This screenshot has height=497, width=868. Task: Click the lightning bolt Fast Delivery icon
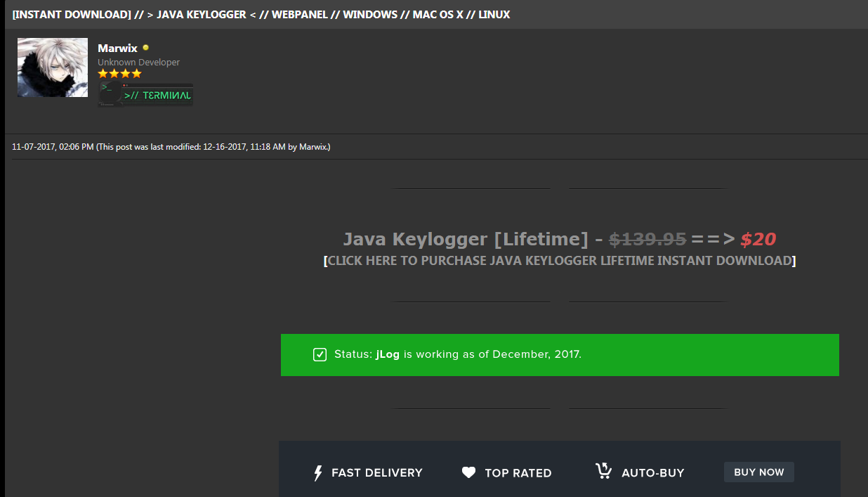coord(318,473)
